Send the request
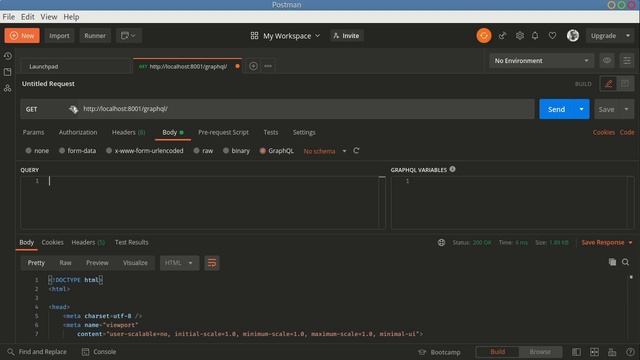The height and width of the screenshot is (360, 640). pyautogui.click(x=556, y=109)
